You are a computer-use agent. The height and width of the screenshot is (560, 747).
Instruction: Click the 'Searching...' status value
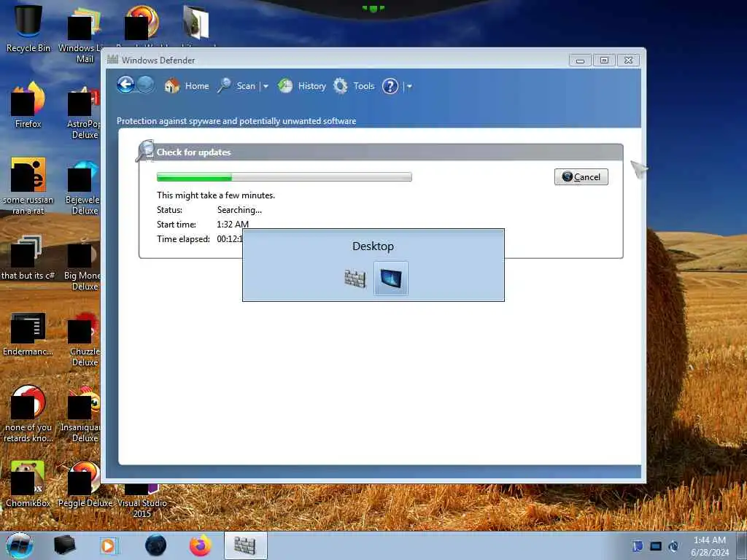(239, 210)
